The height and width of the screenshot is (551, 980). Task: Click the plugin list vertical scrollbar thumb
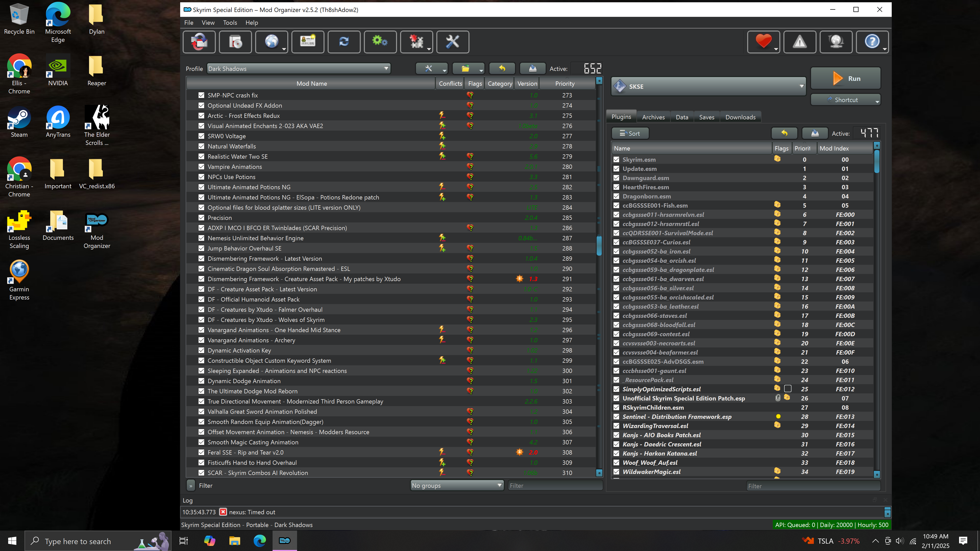[x=877, y=162]
